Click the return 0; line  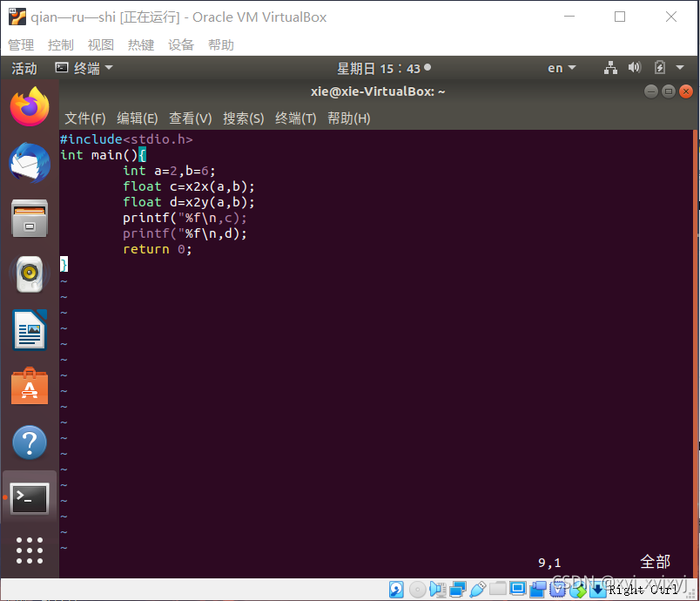[x=158, y=249]
